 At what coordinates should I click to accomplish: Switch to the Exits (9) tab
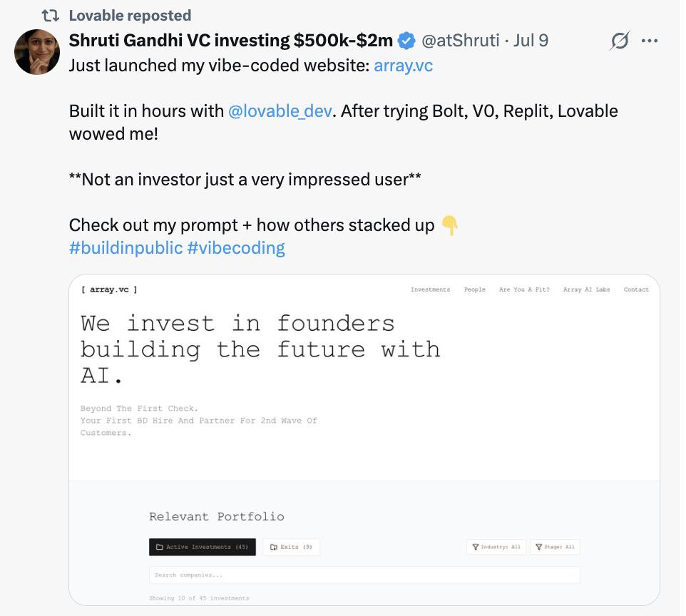pos(291,547)
